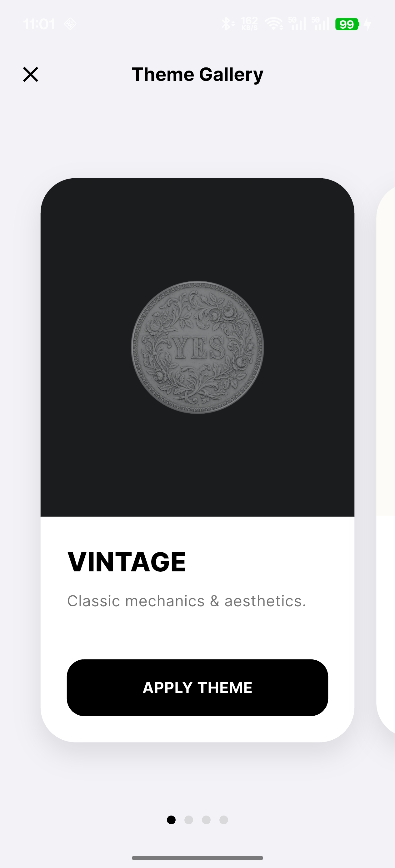Select the first active page dot
This screenshot has width=395, height=868.
(x=171, y=820)
